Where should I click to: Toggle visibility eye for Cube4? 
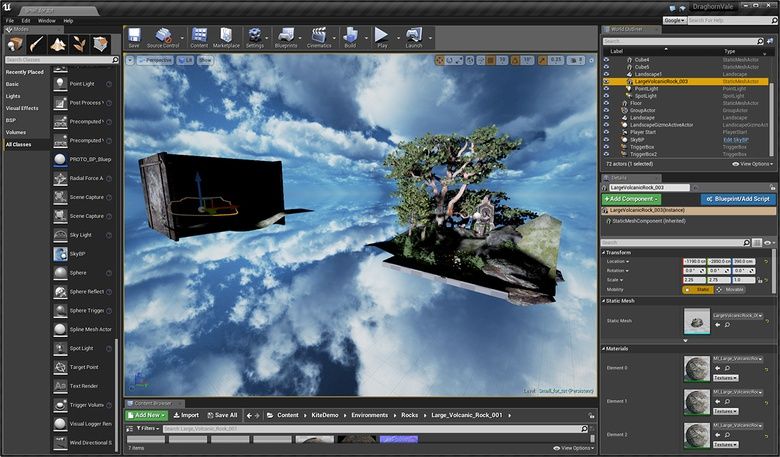(606, 60)
